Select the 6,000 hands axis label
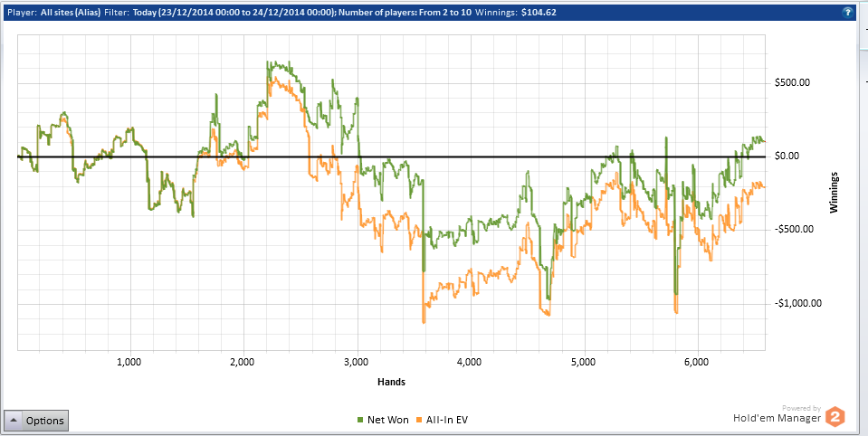Viewport: 868px width, 436px height. point(697,363)
